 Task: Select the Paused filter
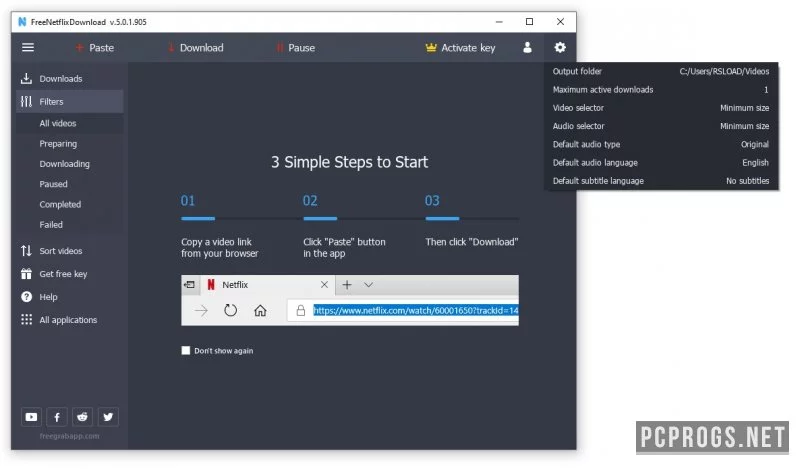tap(70, 184)
